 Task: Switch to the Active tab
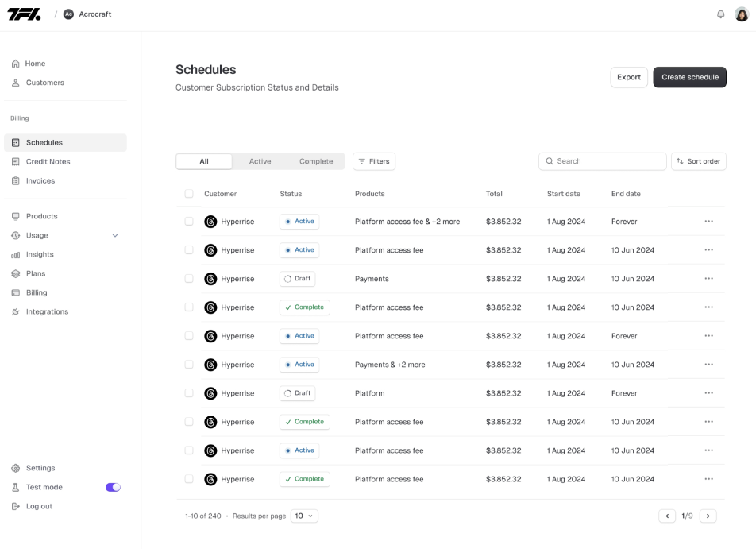point(260,161)
